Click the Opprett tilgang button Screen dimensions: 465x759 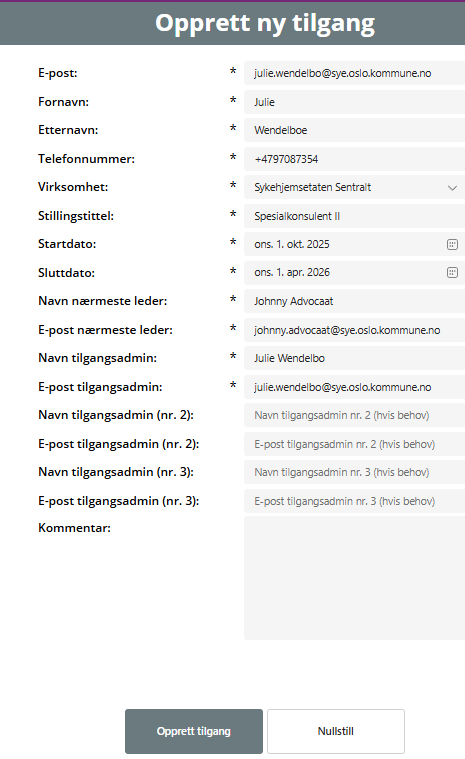point(194,731)
